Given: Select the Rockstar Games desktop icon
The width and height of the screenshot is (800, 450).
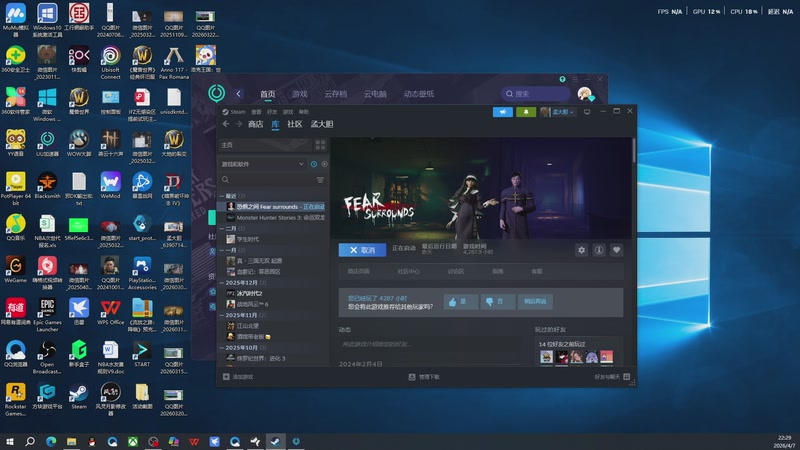Looking at the screenshot, I should coord(15,399).
